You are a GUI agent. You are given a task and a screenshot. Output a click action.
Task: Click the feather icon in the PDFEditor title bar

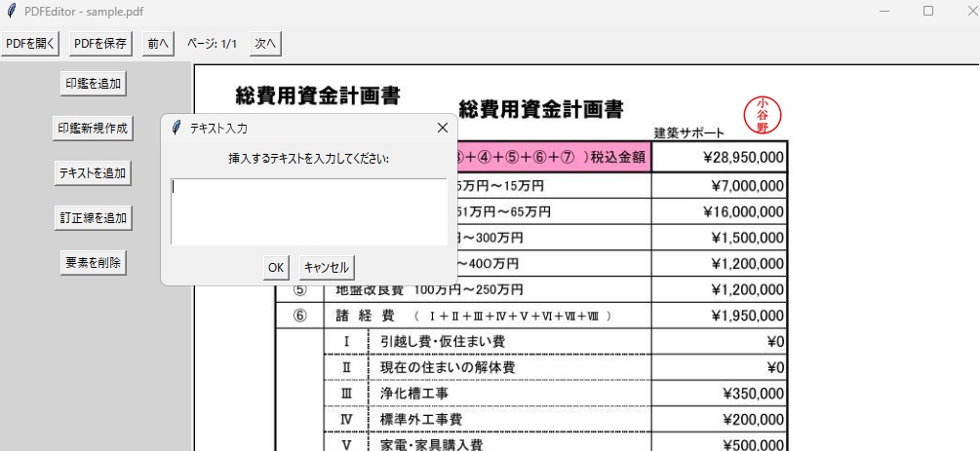coord(11,11)
